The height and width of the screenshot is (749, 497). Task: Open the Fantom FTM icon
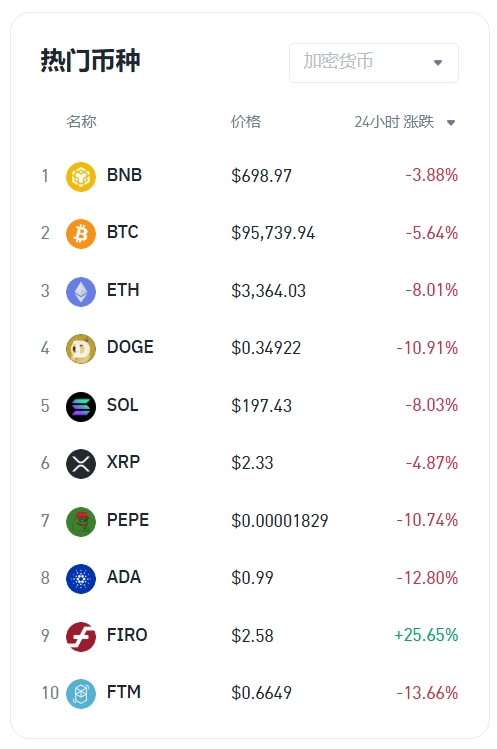81,694
